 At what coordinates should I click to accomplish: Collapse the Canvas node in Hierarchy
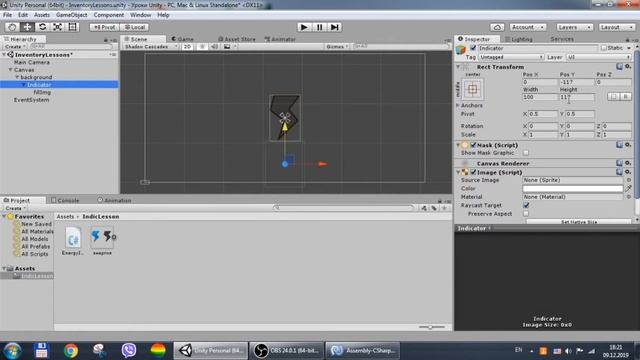(11, 70)
